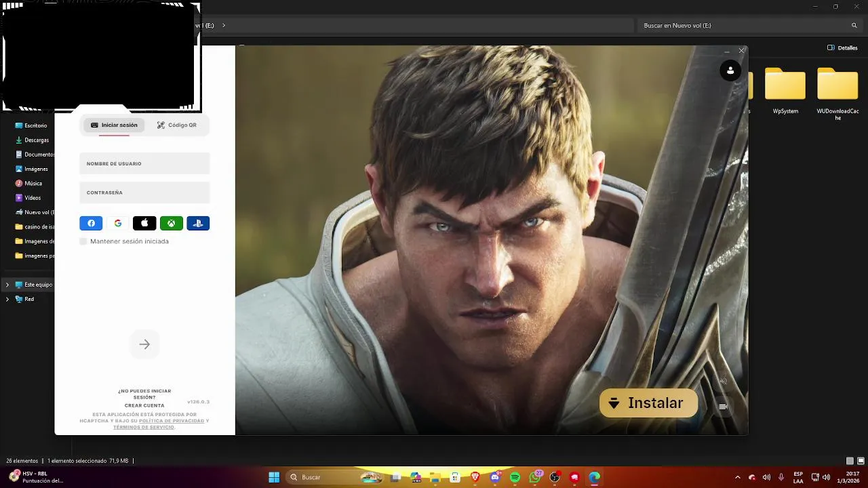Screen dimensions: 868x488
Task: Click the Instalar button
Action: pos(648,403)
